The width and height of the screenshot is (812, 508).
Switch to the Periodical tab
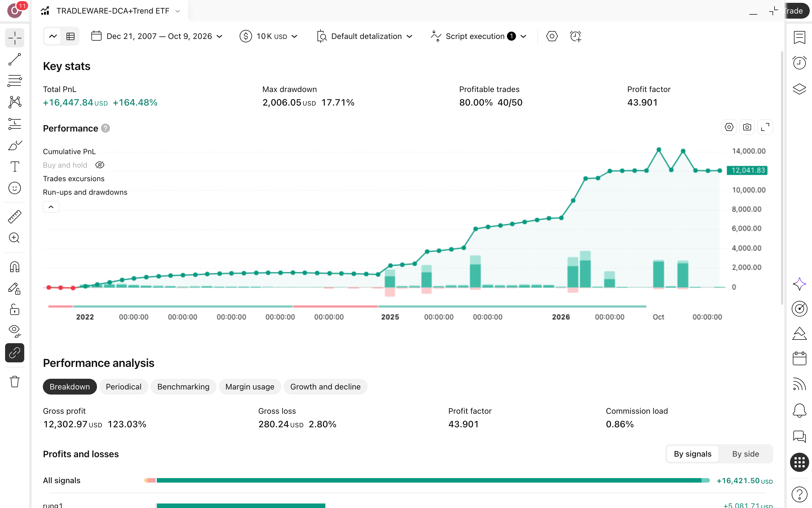click(x=123, y=387)
